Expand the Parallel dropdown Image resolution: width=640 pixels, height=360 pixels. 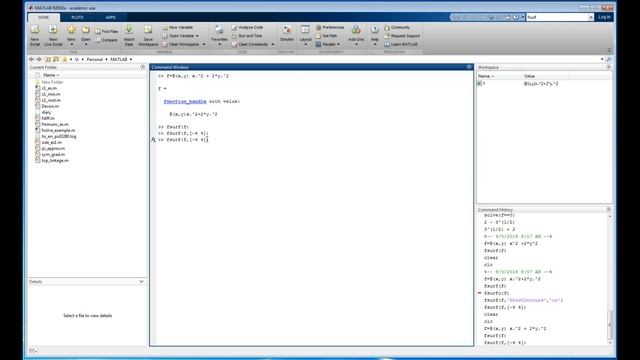[x=338, y=44]
